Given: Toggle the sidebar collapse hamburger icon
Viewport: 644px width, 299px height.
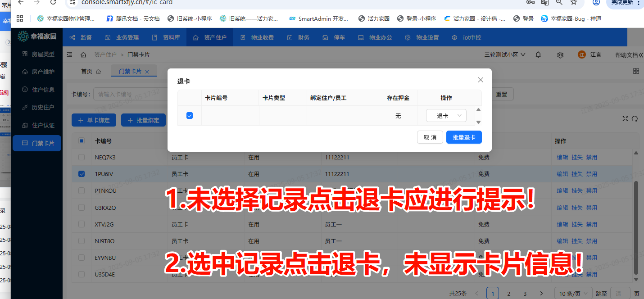Looking at the screenshot, I should (69, 54).
